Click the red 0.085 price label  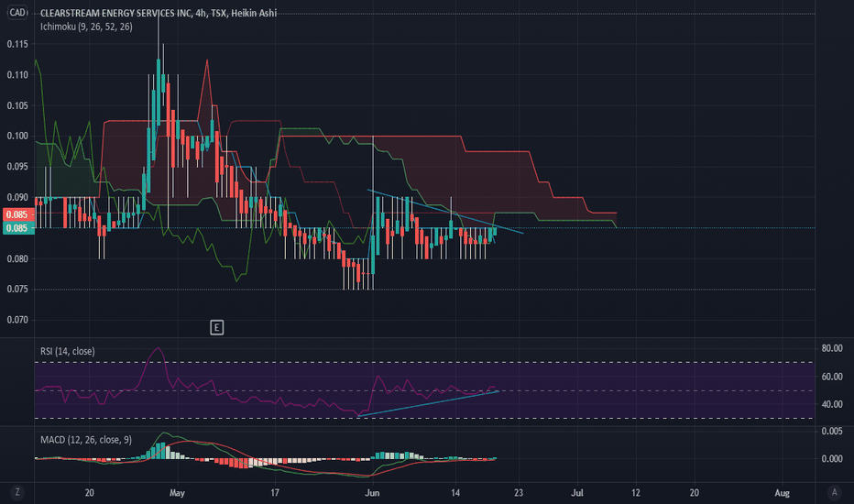pyautogui.click(x=17, y=214)
